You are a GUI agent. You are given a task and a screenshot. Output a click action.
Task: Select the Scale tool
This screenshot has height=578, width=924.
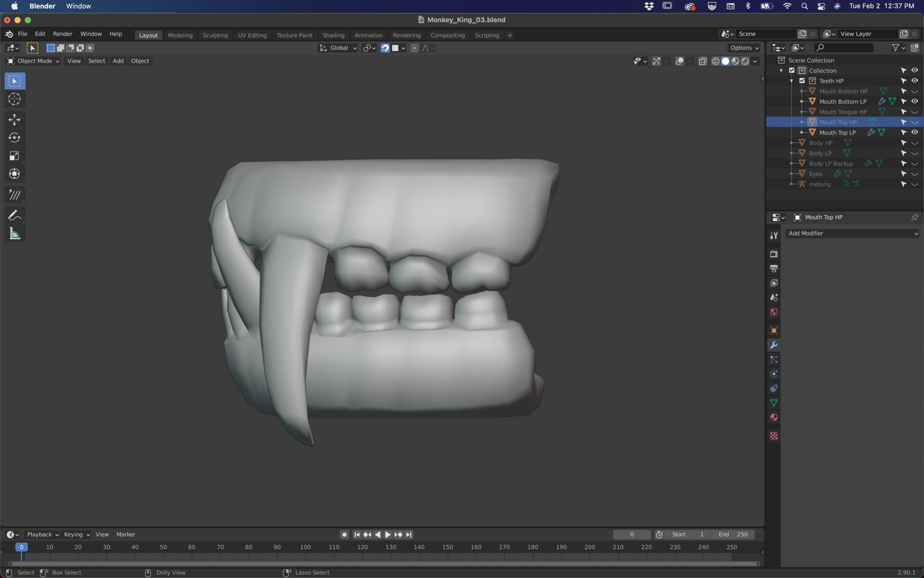[x=14, y=156]
